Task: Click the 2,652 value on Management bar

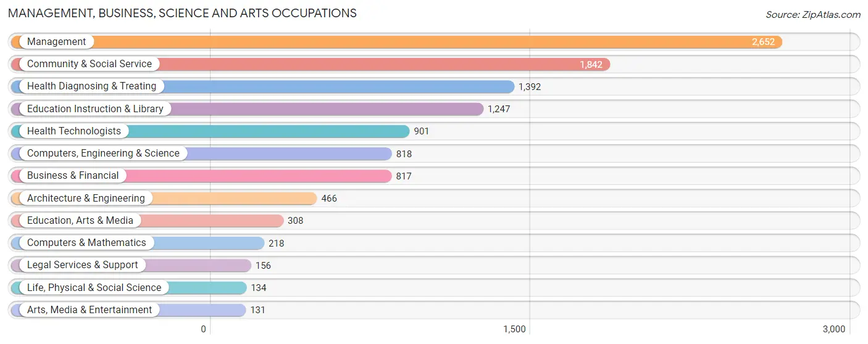Action: click(x=763, y=42)
